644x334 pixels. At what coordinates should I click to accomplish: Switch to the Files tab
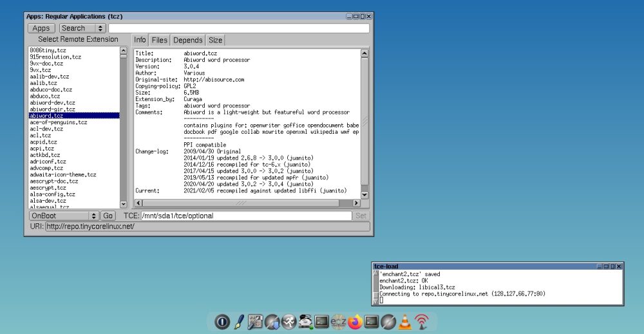click(x=159, y=40)
